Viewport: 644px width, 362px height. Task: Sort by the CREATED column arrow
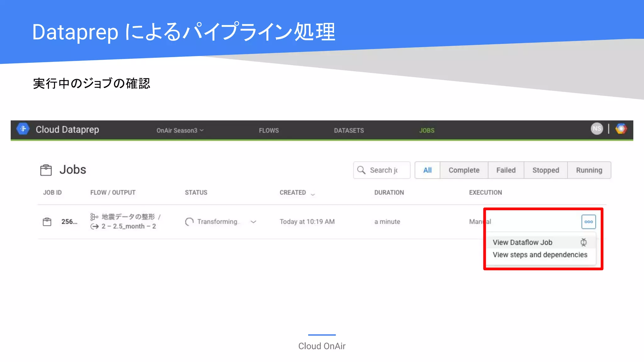[313, 195]
